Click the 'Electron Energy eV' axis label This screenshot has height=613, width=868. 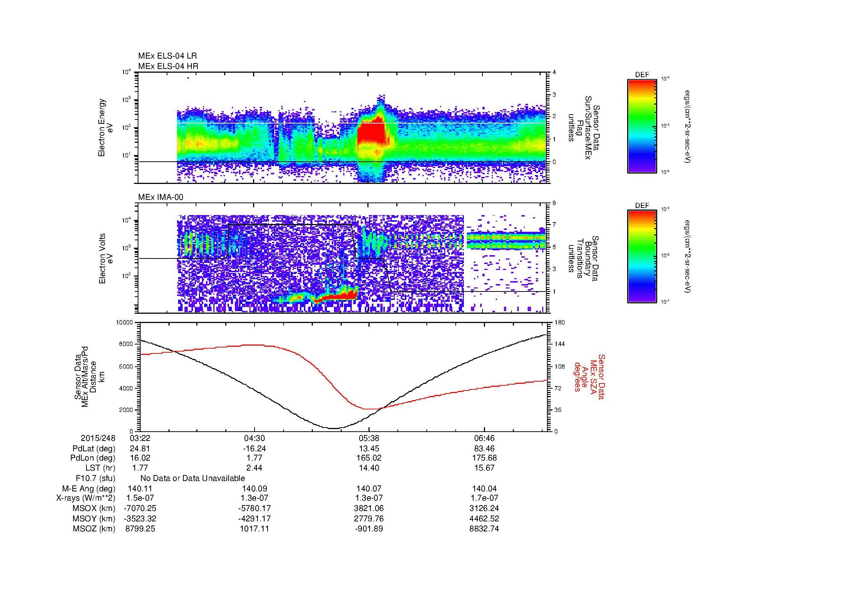tap(106, 128)
